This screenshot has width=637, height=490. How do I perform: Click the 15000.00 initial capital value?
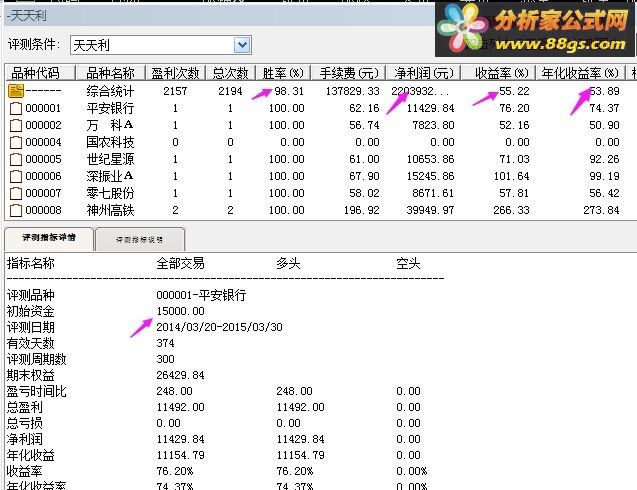coord(180,311)
